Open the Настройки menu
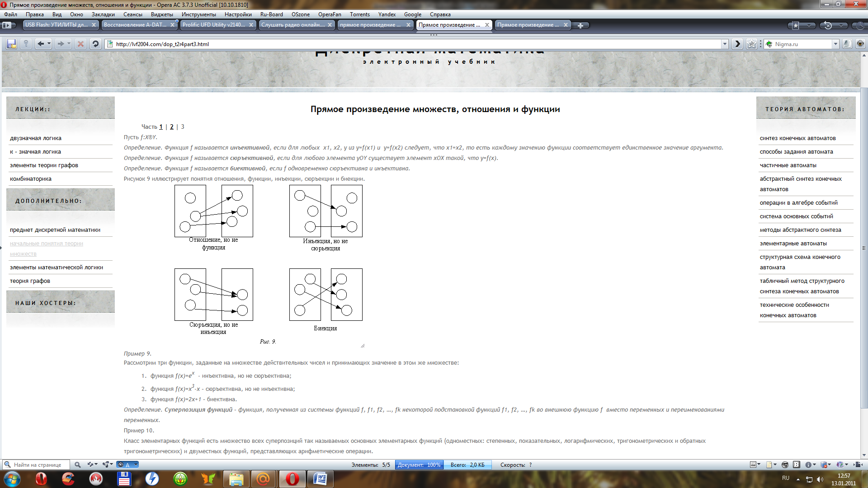This screenshot has width=868, height=488. click(x=238, y=14)
